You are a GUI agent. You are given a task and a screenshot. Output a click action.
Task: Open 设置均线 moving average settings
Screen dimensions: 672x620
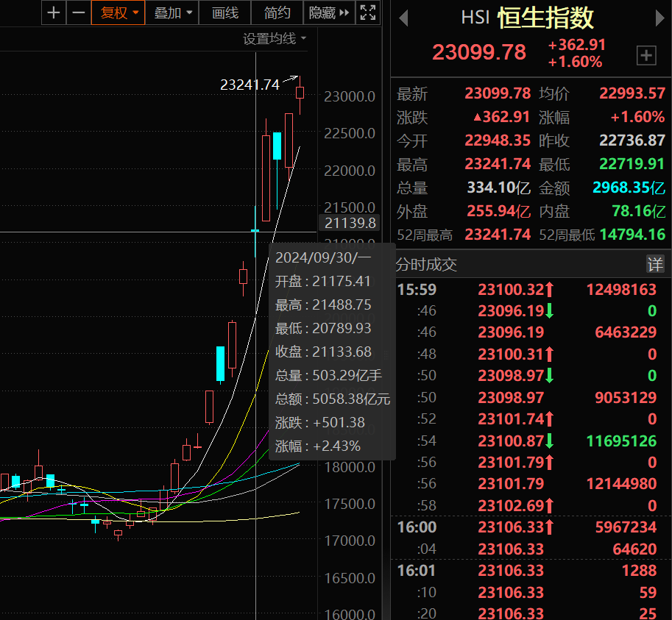point(275,38)
